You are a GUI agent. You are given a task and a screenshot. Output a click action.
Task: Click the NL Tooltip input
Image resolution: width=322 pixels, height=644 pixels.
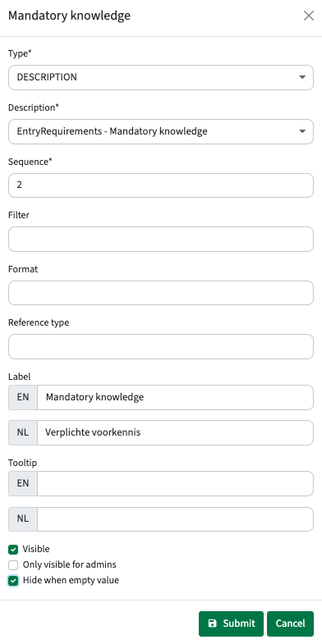(175, 519)
